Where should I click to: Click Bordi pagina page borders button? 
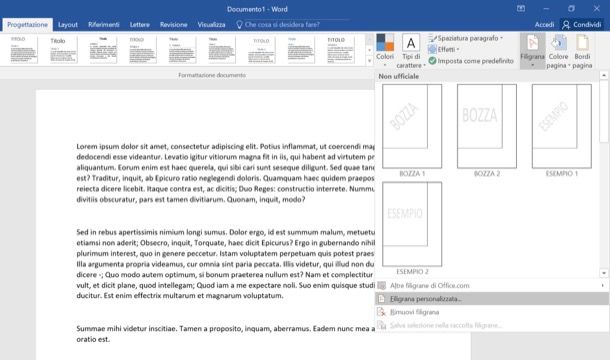(582, 51)
